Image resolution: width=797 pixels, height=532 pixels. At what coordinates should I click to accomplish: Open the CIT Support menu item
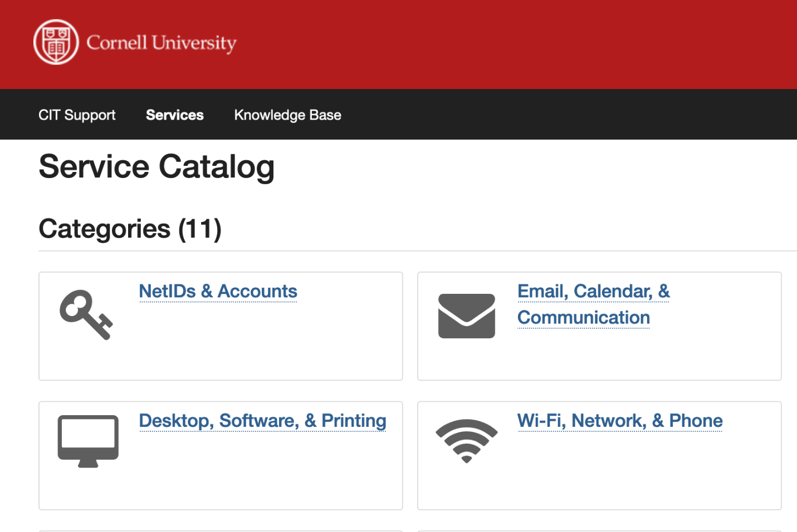click(x=77, y=115)
